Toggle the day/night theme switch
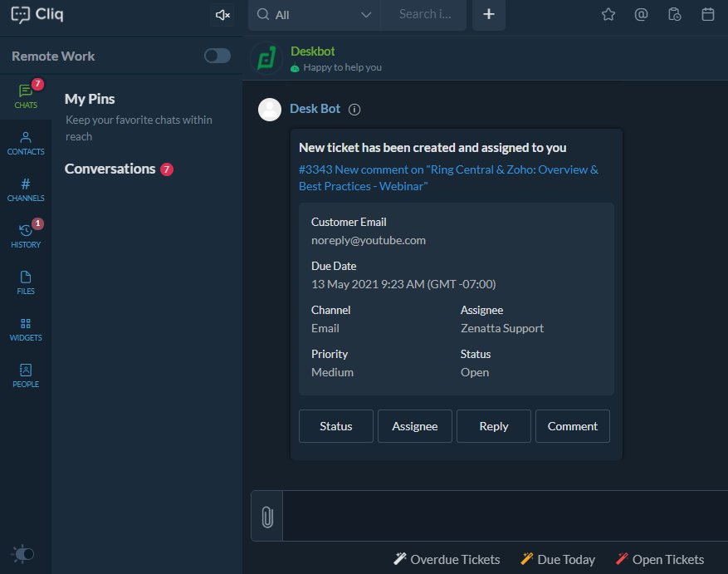The height and width of the screenshot is (574, 728). click(23, 554)
